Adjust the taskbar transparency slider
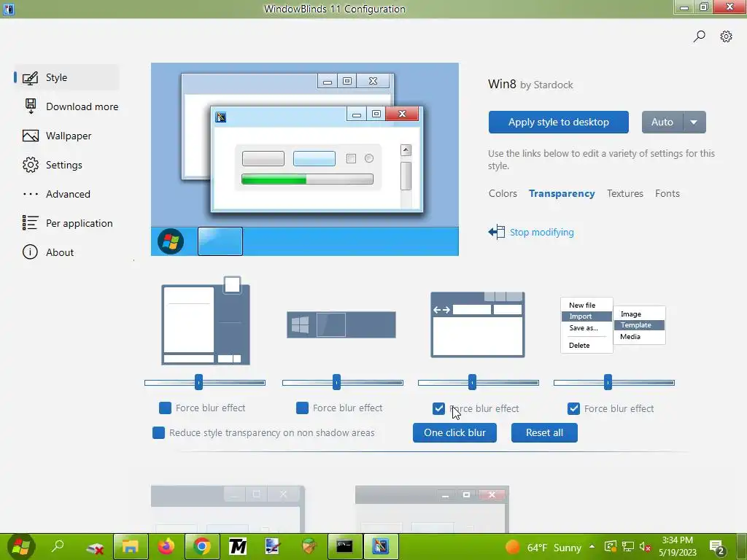Screen dimensions: 747x560 (336, 382)
